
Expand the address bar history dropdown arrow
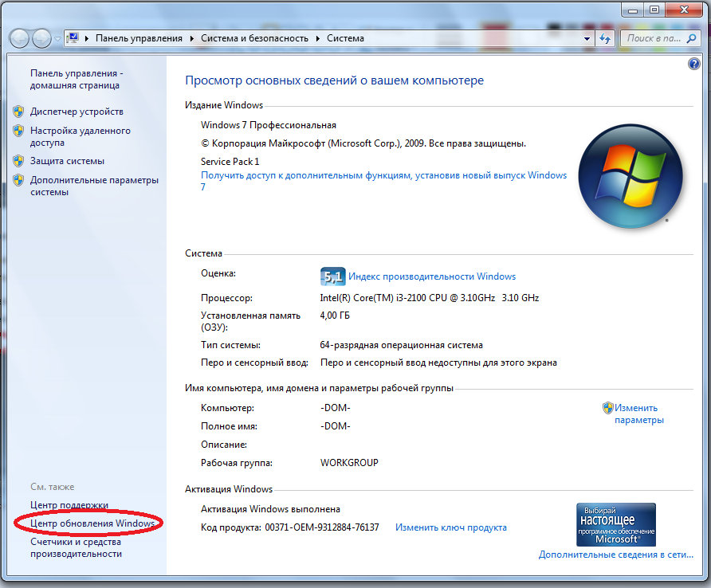[587, 38]
